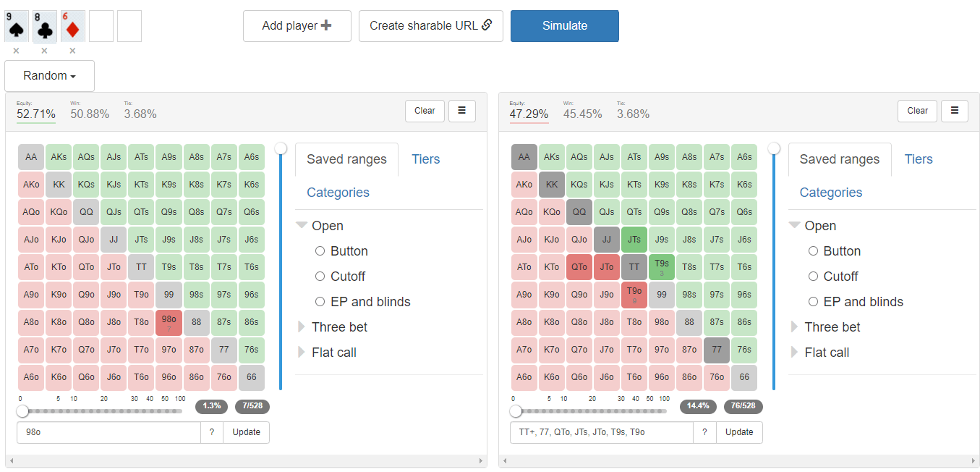
Task: Click Create sharable URL button
Action: click(430, 26)
